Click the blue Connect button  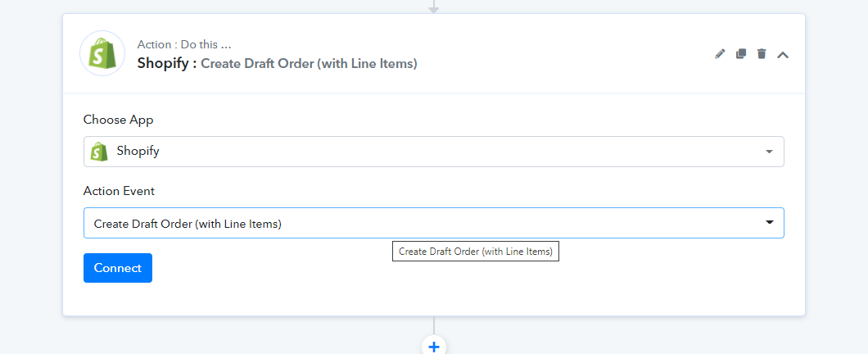click(118, 268)
